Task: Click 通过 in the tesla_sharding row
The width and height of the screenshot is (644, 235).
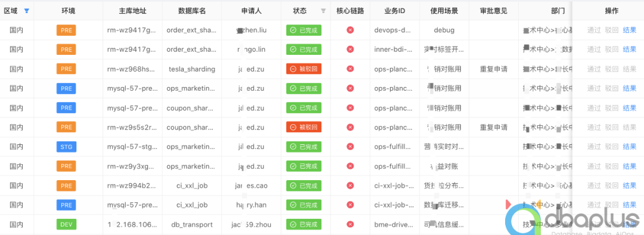Action: coord(594,69)
